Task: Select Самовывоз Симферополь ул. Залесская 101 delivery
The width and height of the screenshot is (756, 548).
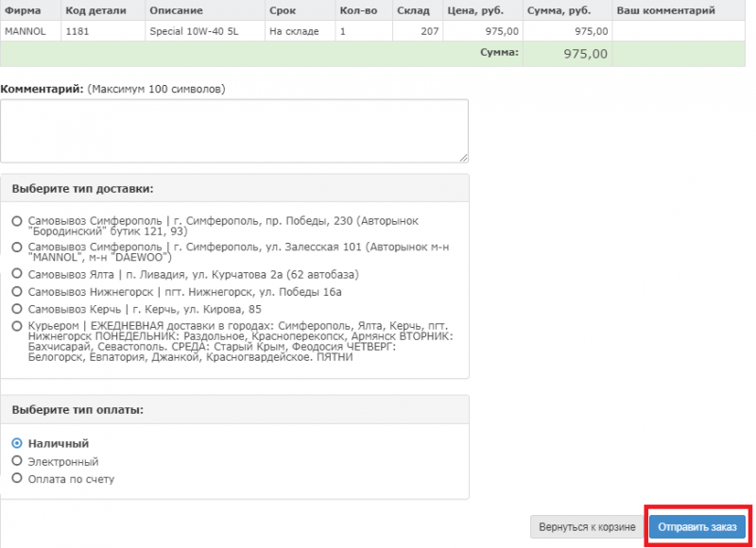Action: click(x=17, y=248)
